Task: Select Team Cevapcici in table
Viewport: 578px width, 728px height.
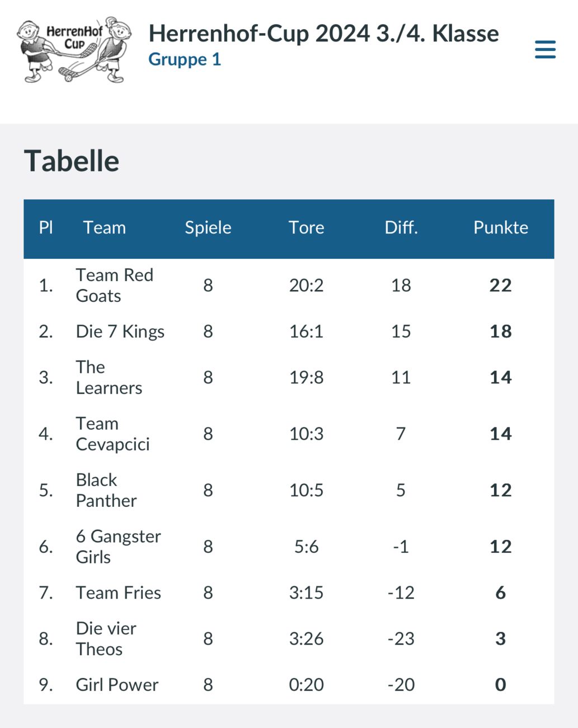Action: [112, 434]
